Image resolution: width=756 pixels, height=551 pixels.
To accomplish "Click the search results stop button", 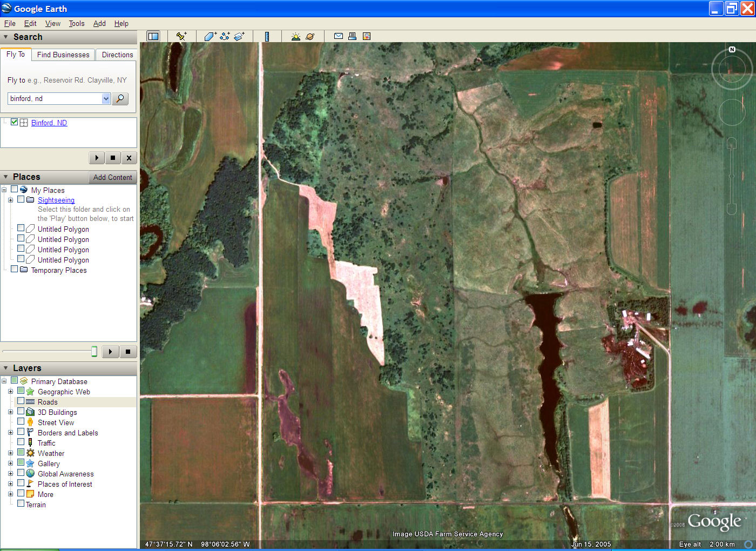I will (x=112, y=158).
